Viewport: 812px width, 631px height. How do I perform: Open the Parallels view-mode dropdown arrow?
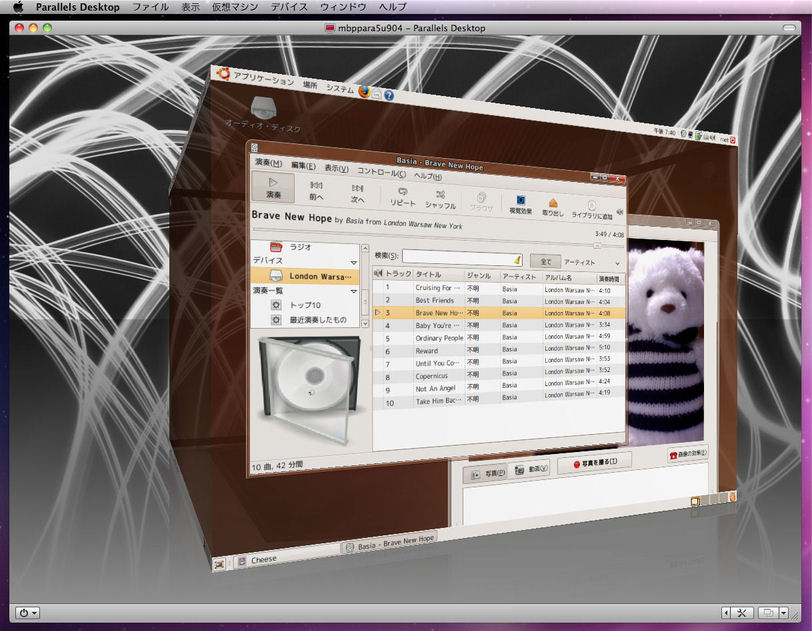tap(784, 613)
